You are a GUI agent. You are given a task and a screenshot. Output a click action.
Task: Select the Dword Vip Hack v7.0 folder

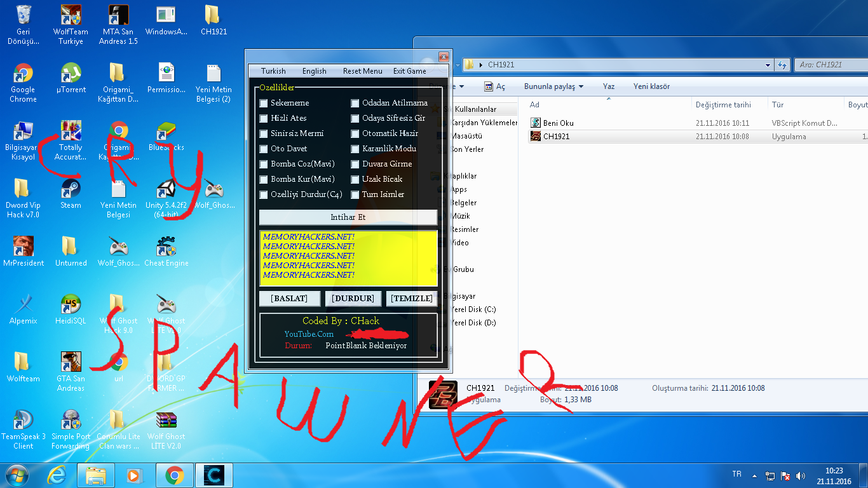tap(23, 198)
